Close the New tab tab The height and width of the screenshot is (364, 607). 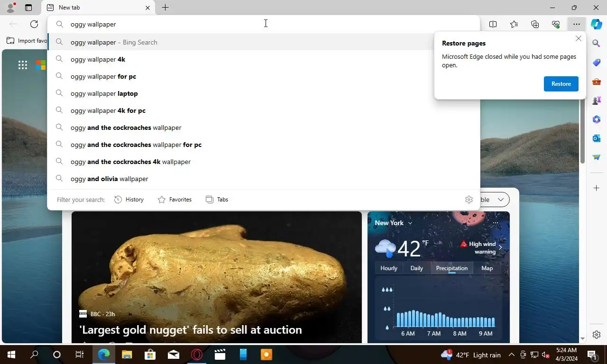click(x=147, y=8)
